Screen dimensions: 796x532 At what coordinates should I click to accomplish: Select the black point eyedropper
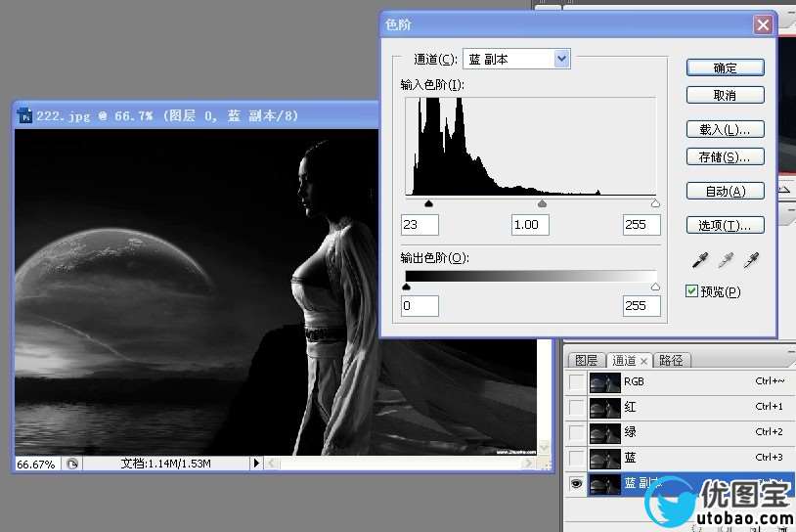(x=700, y=260)
